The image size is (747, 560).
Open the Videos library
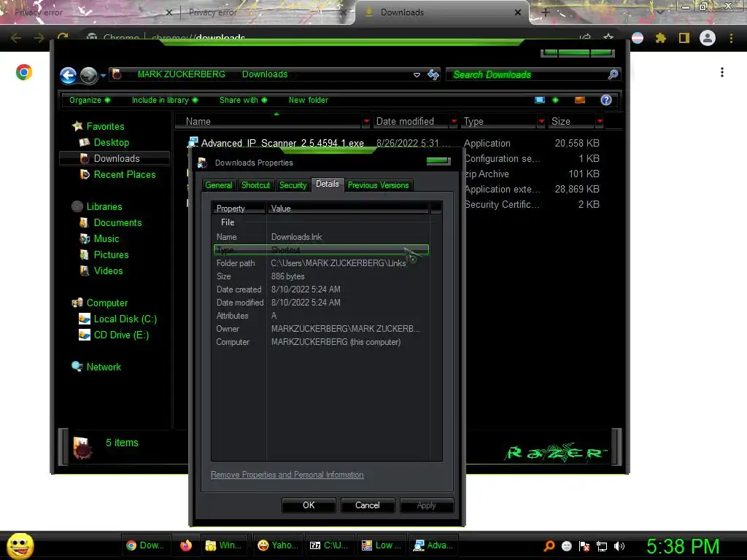point(108,271)
